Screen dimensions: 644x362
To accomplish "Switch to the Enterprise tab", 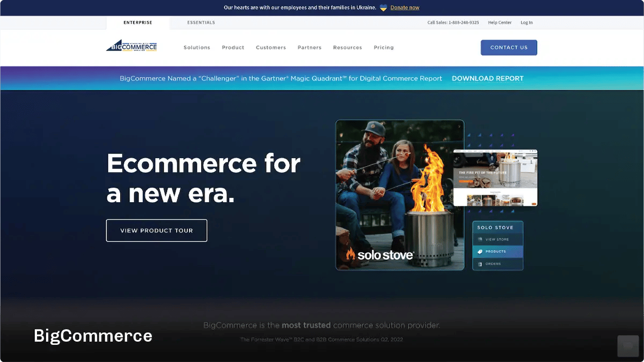I will click(138, 23).
